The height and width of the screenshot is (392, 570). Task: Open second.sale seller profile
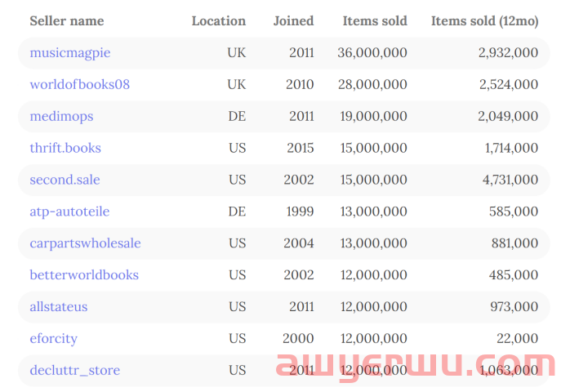click(x=65, y=180)
